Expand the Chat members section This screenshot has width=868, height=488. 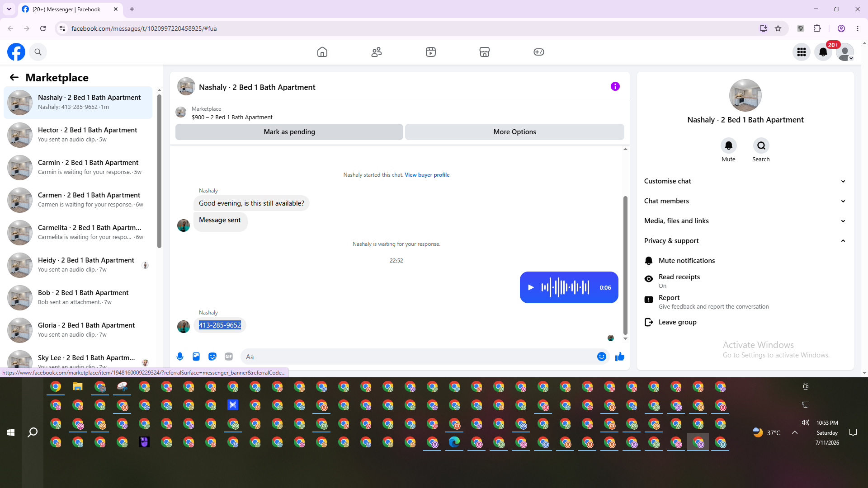coord(745,201)
